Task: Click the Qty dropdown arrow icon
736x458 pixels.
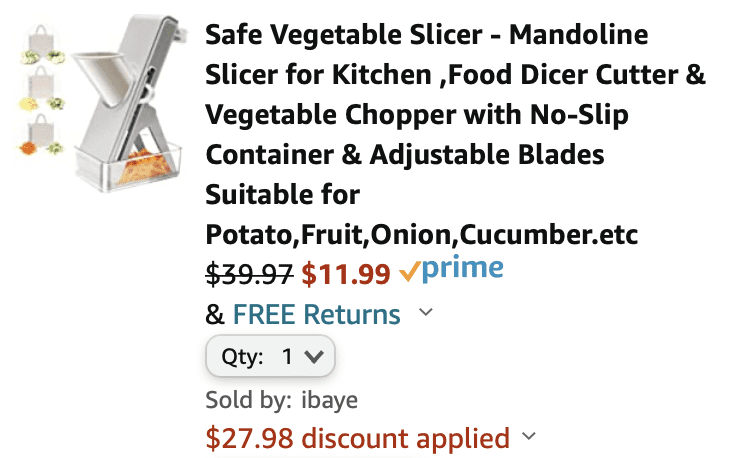Action: (x=314, y=357)
